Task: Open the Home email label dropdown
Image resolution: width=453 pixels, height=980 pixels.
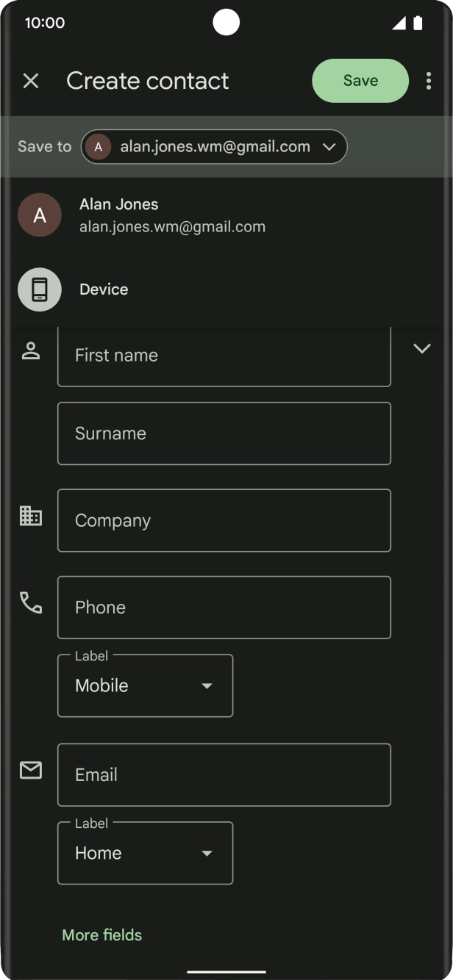Action: pos(145,853)
